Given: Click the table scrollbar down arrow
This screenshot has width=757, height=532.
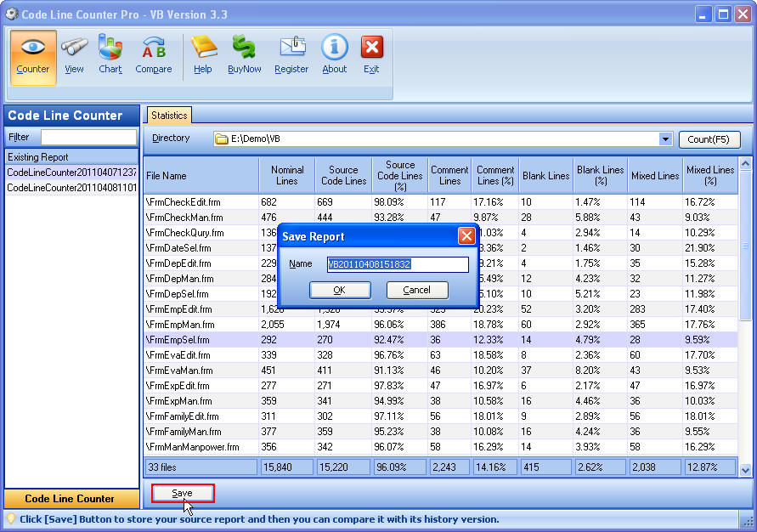Looking at the screenshot, I should coord(745,470).
